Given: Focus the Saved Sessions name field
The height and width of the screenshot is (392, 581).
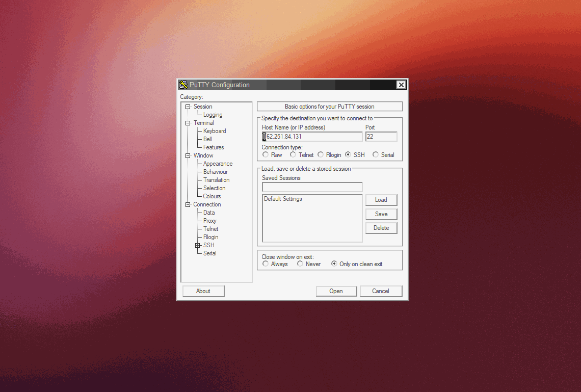Looking at the screenshot, I should 312,187.
